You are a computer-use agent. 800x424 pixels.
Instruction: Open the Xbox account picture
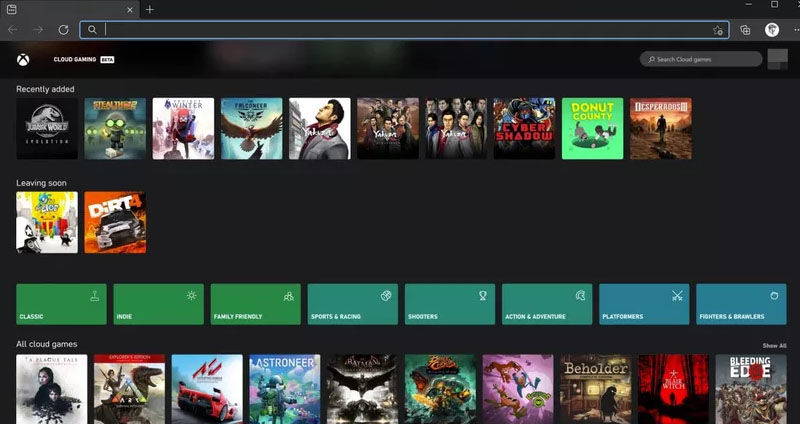point(777,59)
